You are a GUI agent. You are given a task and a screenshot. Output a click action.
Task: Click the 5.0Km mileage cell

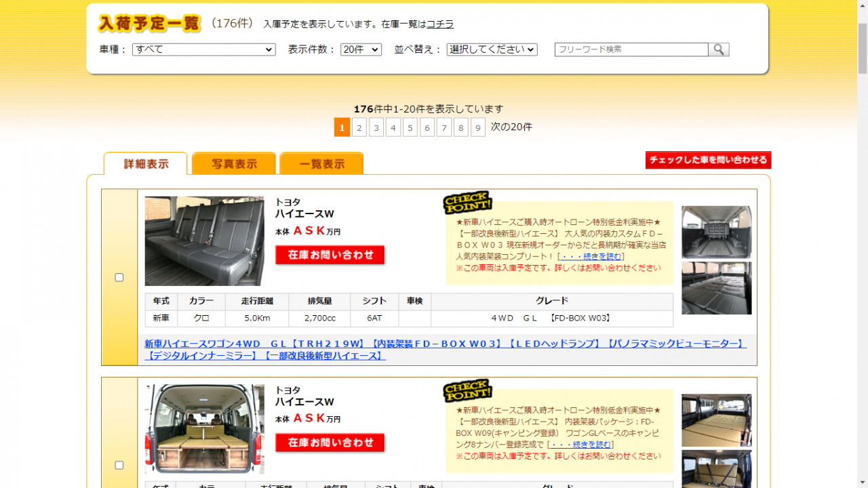pyautogui.click(x=257, y=319)
